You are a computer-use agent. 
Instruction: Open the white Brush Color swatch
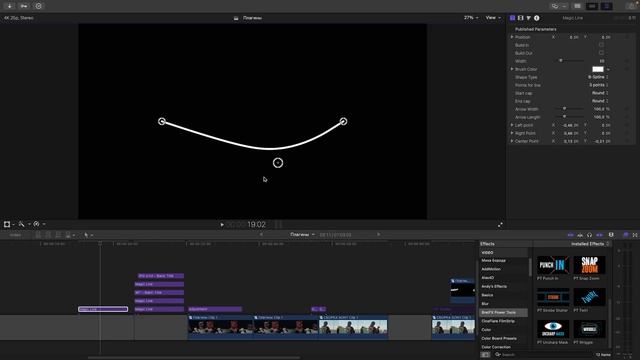point(598,69)
